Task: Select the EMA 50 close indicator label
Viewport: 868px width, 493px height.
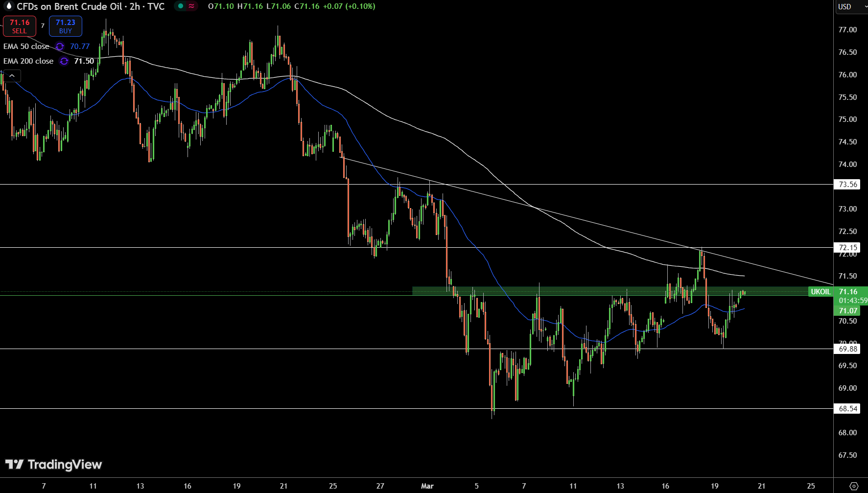Action: point(26,47)
